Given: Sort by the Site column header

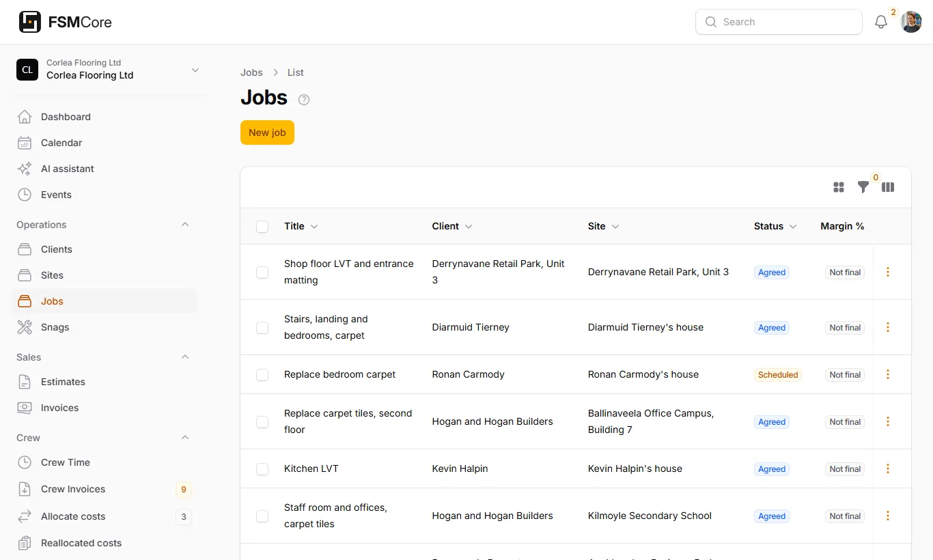Looking at the screenshot, I should [604, 226].
